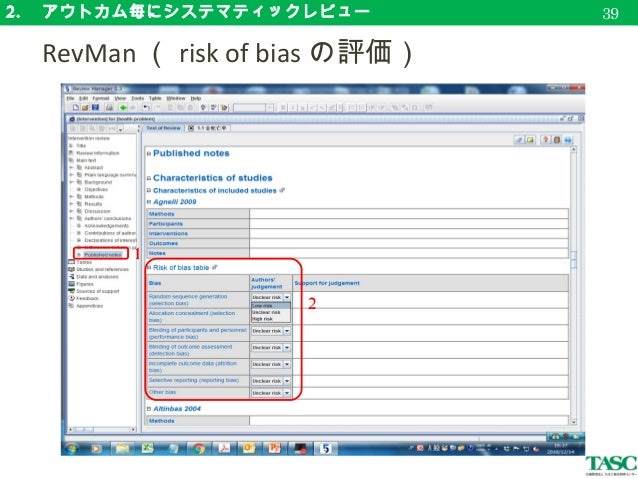
Task: Click the Sources of support tree icon
Action: [x=72, y=291]
